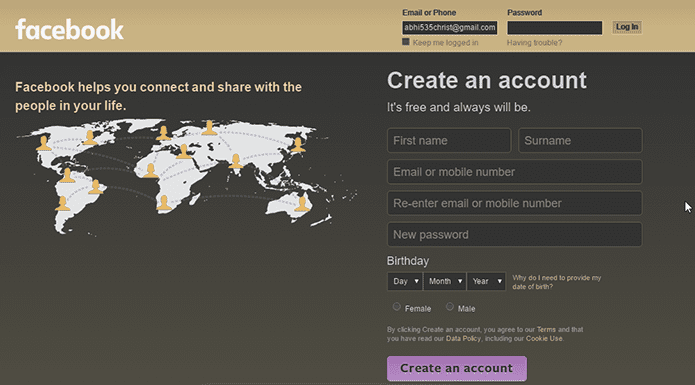Open the Having trouble? link

(534, 43)
